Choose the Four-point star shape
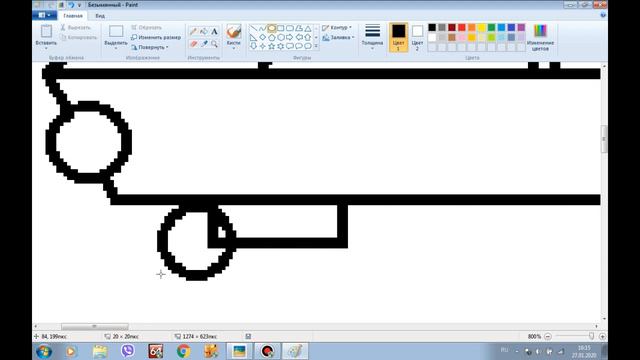The width and height of the screenshot is (640, 360). click(262, 46)
